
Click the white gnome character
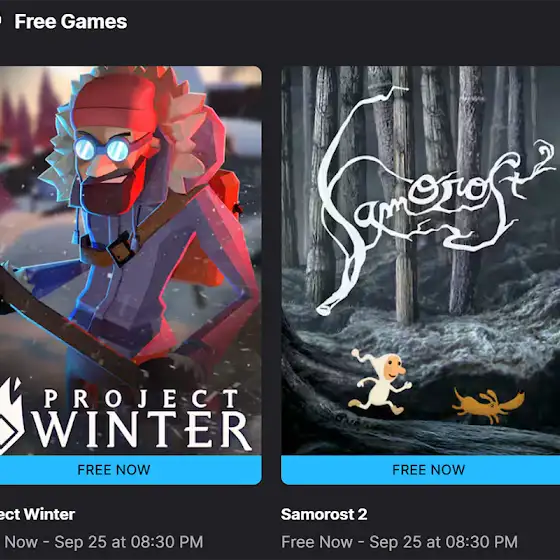(380, 381)
